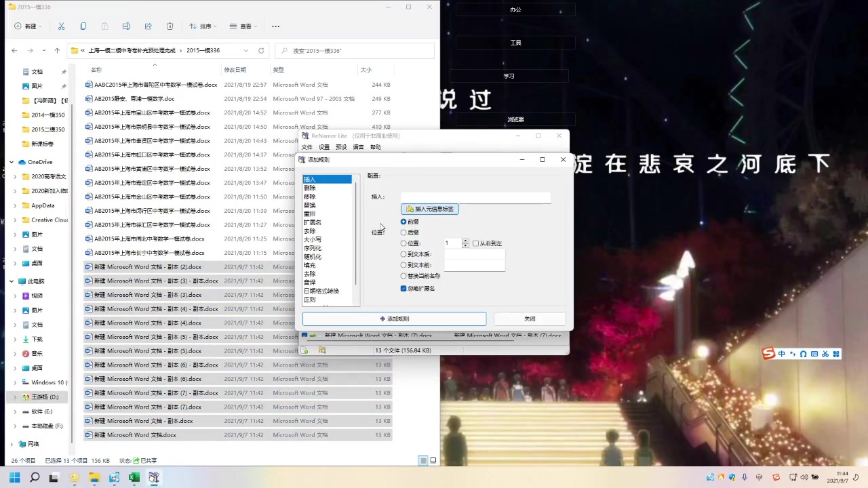Click the add-files icon in ReNamer status bar
868x488 pixels.
(x=306, y=350)
